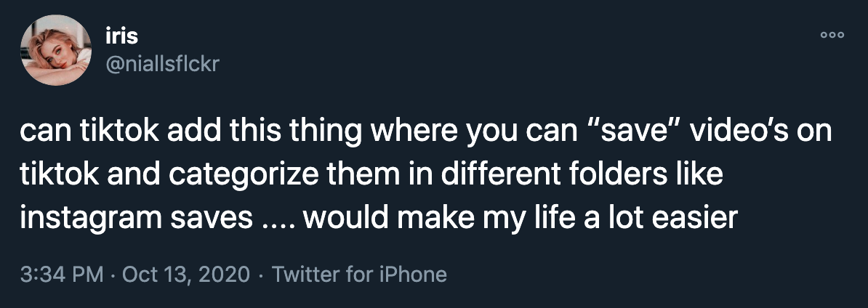Click the word "would" in the tweet
This screenshot has width=868, height=308.
340,217
